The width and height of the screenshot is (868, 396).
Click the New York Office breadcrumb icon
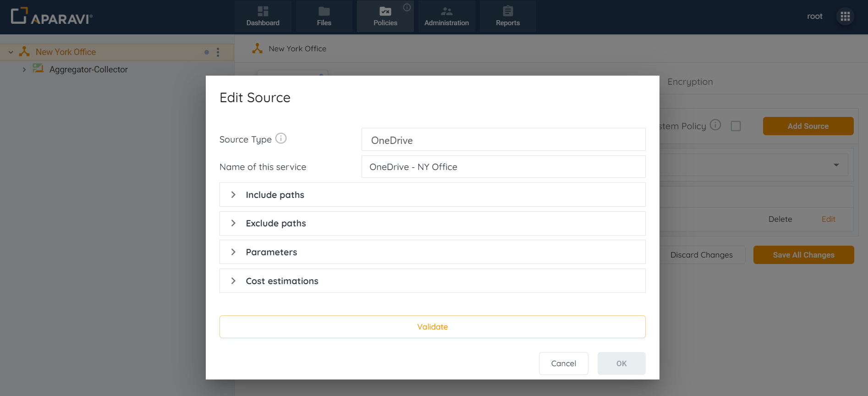[x=258, y=49]
